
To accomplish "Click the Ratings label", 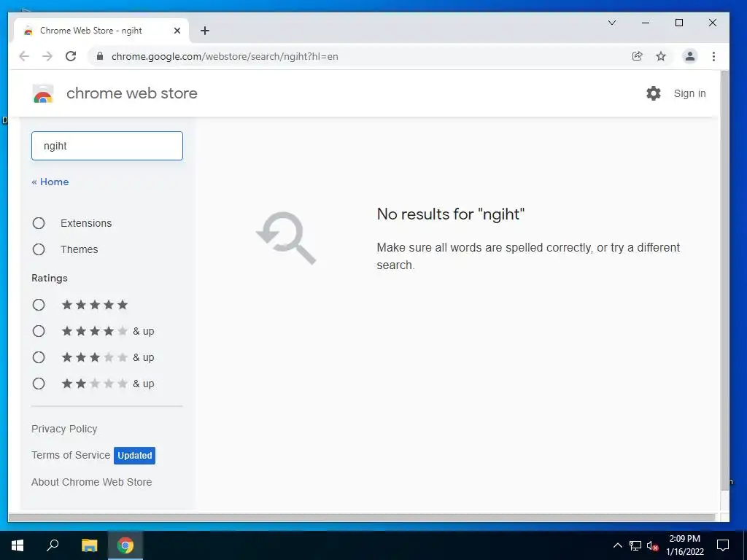I will 50,278.
